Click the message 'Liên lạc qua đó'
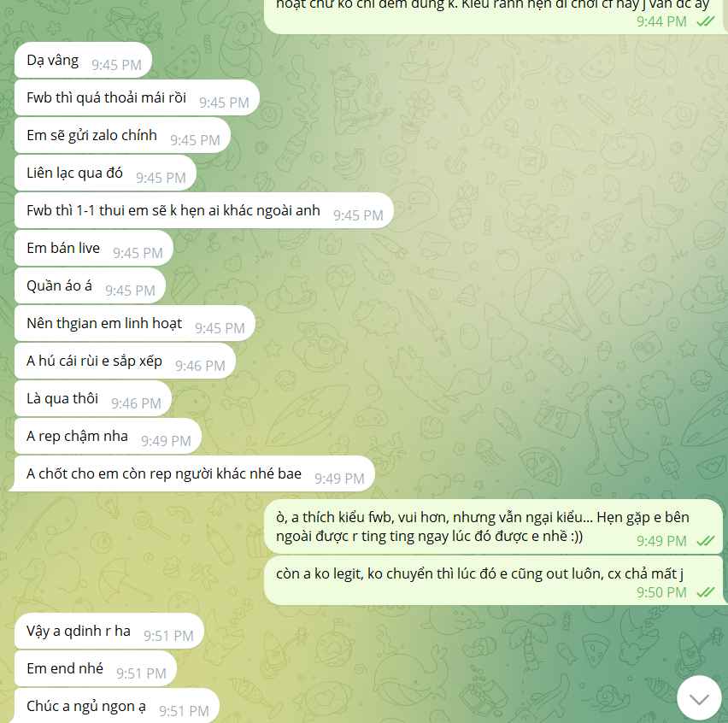 (105, 173)
